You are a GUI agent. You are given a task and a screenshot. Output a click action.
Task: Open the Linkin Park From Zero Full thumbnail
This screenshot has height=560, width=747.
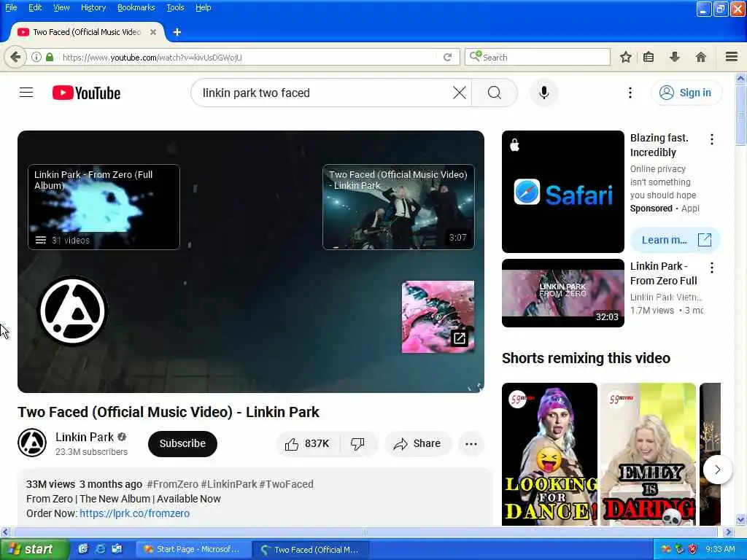[562, 293]
